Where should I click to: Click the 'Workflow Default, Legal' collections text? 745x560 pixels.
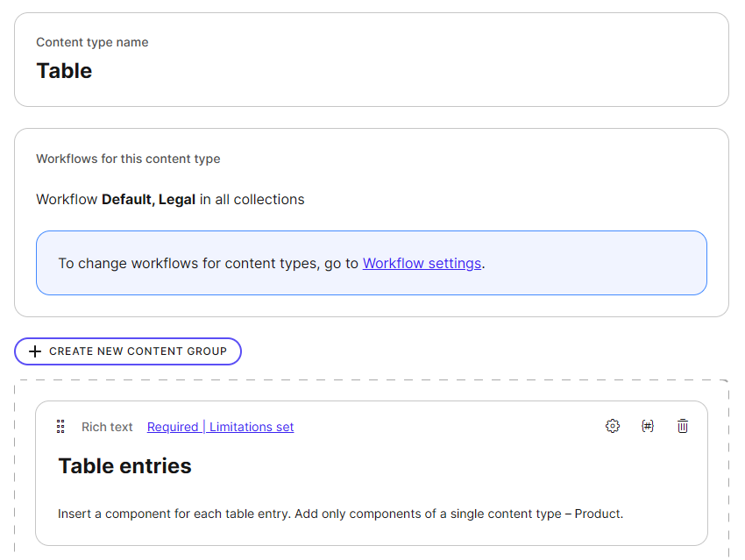tap(170, 200)
